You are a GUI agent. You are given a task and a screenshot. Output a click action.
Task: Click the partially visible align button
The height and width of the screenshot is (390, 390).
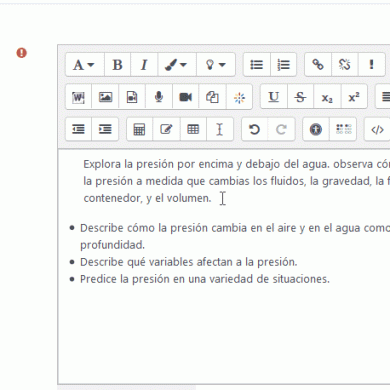point(384,97)
